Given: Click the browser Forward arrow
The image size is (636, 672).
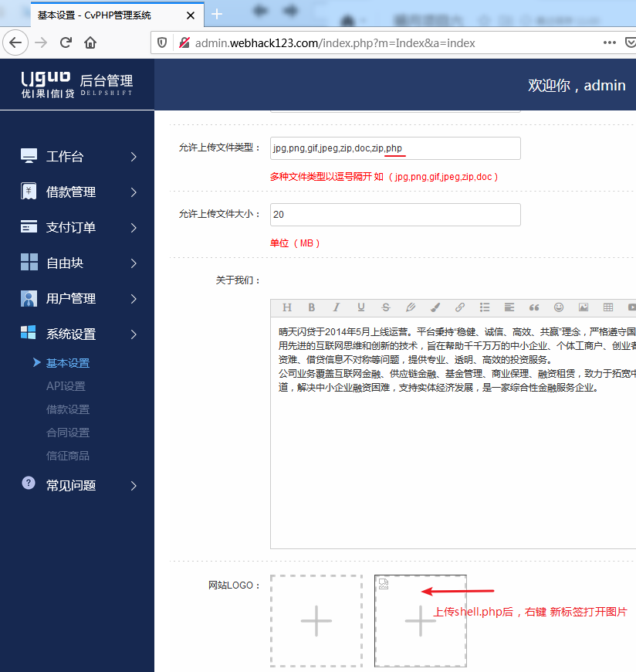Looking at the screenshot, I should (x=41, y=42).
